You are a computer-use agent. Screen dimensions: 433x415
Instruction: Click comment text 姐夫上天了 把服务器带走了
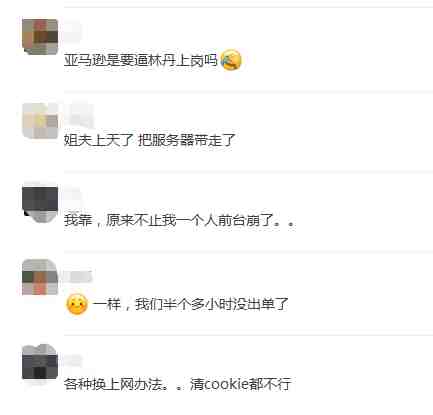click(150, 140)
